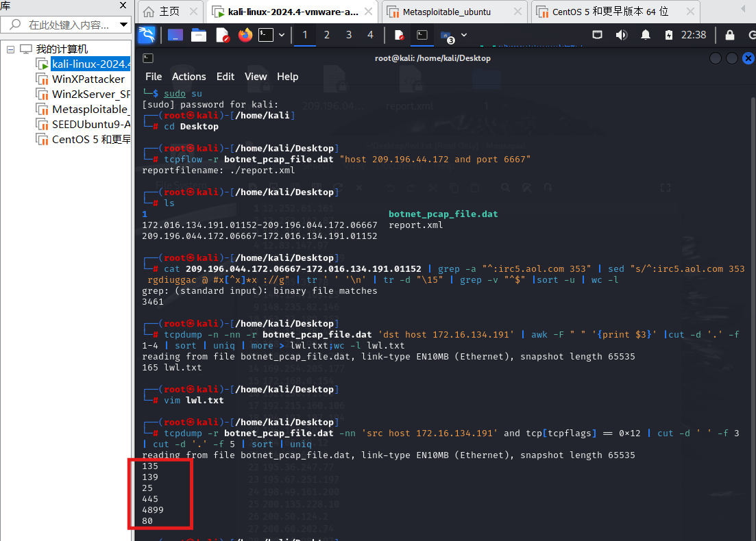Select CentOS 5 VM in library tree
The height and width of the screenshot is (541, 756).
91,139
